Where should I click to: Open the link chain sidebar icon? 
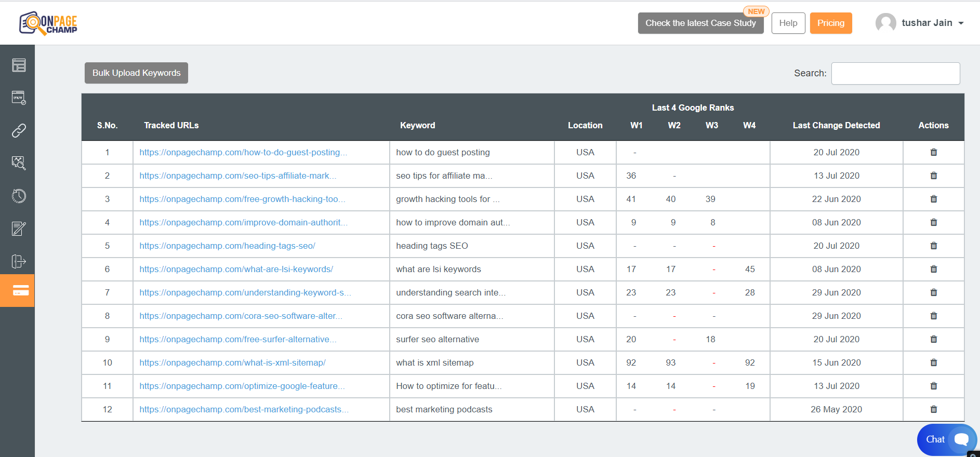[x=19, y=130]
